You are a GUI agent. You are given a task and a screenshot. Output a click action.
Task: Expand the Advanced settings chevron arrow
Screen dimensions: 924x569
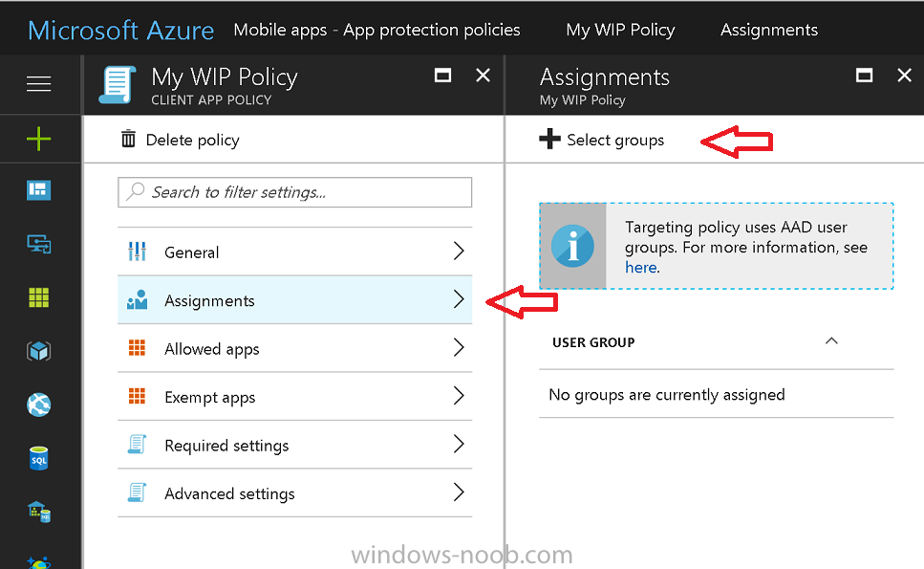459,492
